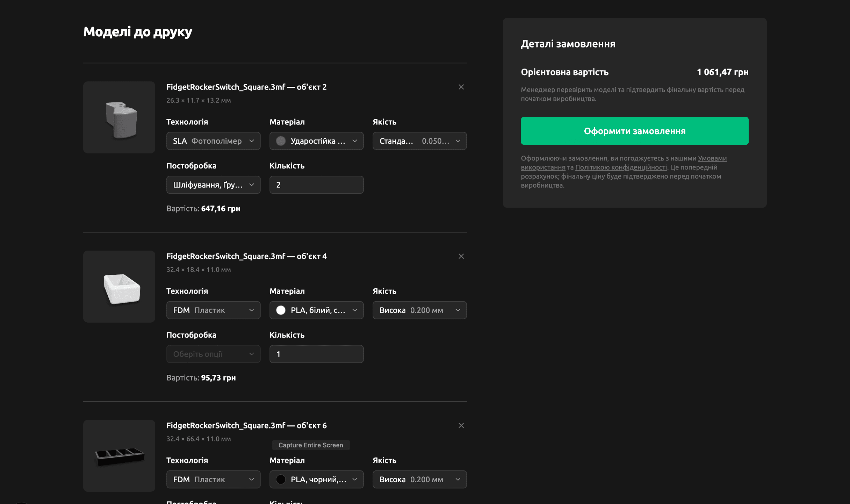Remove object 4 from the print list
The image size is (850, 504).
click(461, 256)
